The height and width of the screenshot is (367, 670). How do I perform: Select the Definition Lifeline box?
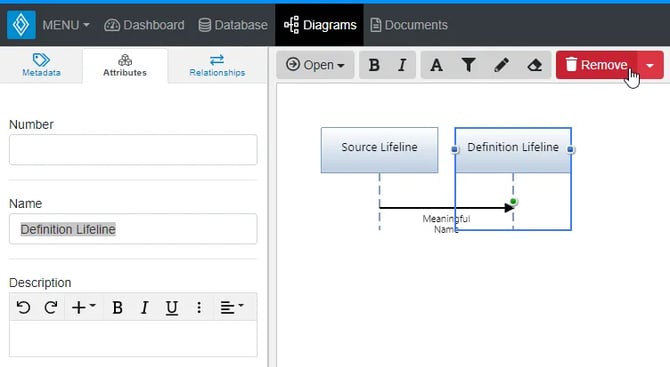click(x=513, y=150)
